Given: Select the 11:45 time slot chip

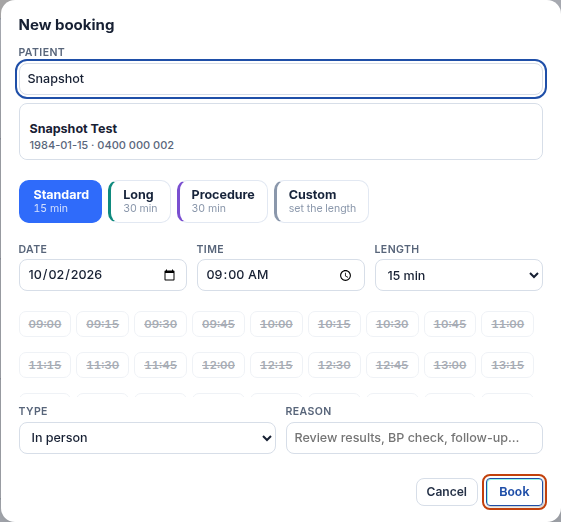Looking at the screenshot, I should click(x=161, y=365).
